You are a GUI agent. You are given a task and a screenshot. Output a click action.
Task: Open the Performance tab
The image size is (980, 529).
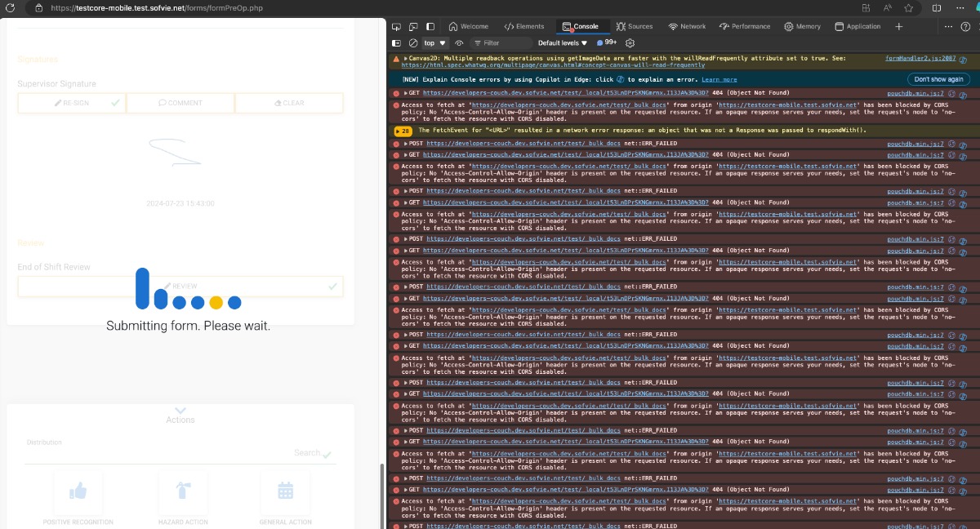(745, 26)
